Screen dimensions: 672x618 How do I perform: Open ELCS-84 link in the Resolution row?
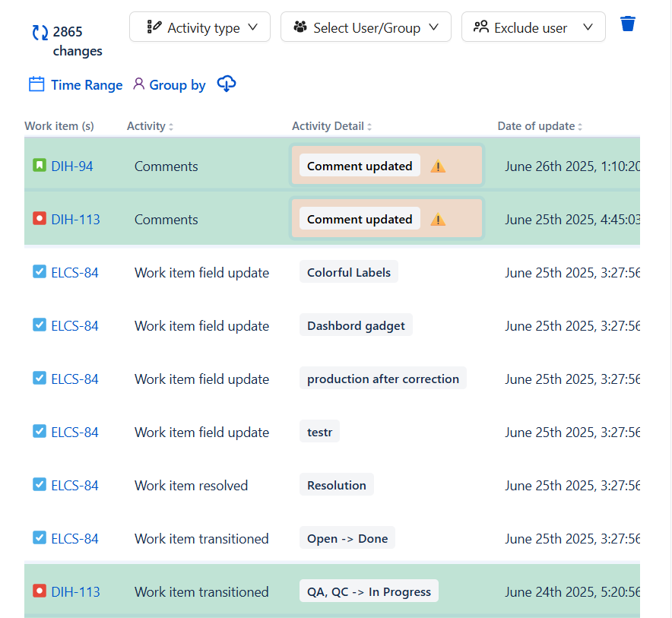pyautogui.click(x=74, y=486)
